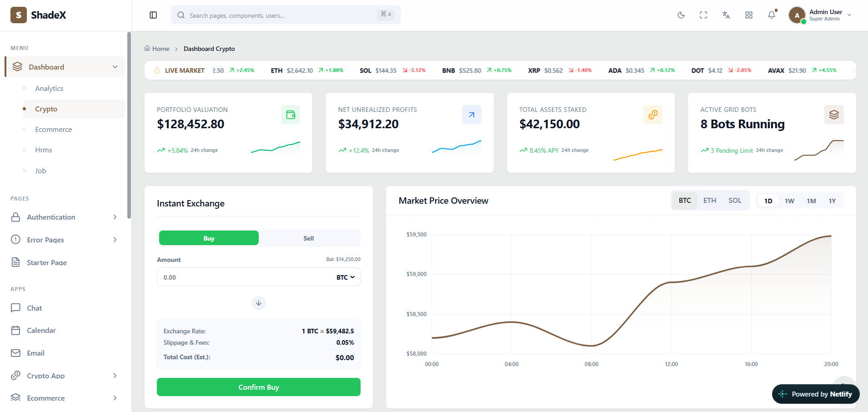Viewport: 868px width, 412px height.
Task: Click the Chat bubble icon
Action: 15,308
